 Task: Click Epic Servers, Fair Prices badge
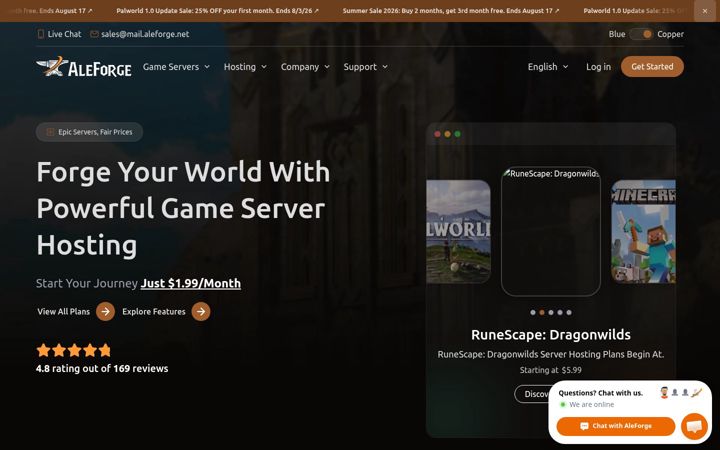coord(89,132)
